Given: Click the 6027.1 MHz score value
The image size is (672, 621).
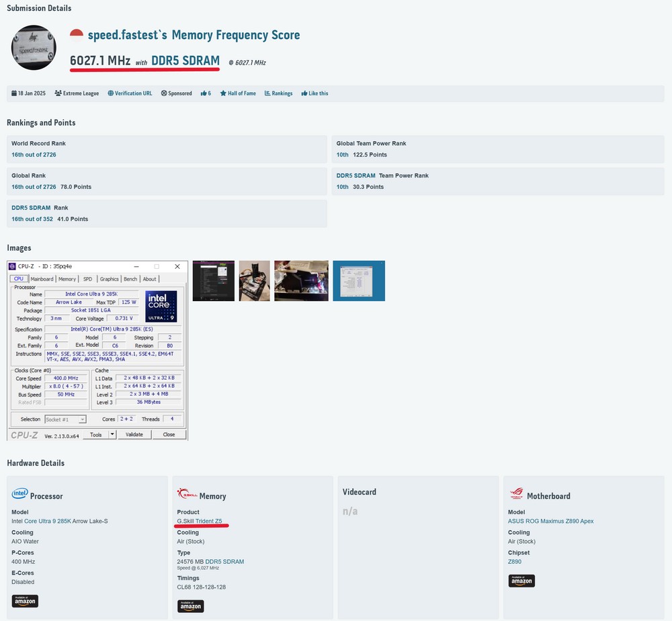Looking at the screenshot, I should (100, 61).
